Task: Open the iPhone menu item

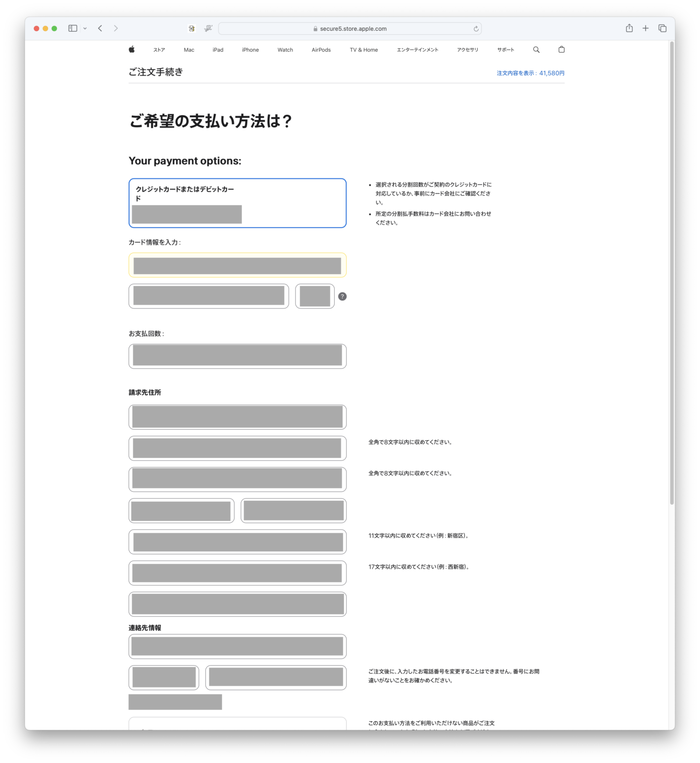Action: [x=250, y=50]
